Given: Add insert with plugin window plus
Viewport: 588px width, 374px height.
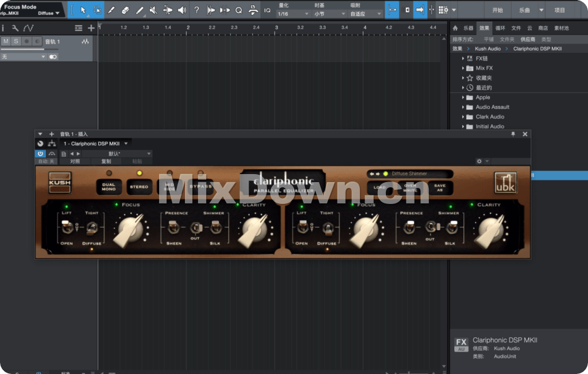Looking at the screenshot, I should 52,134.
